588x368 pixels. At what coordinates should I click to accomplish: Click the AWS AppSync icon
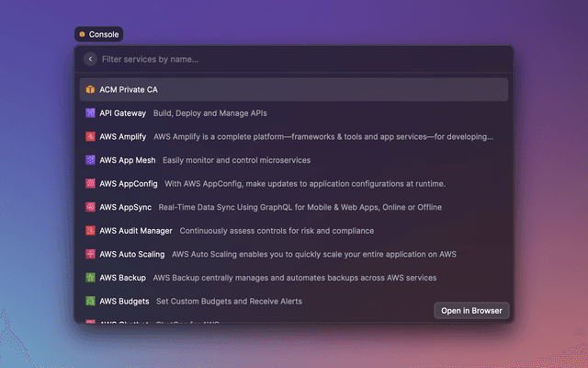[x=90, y=207]
